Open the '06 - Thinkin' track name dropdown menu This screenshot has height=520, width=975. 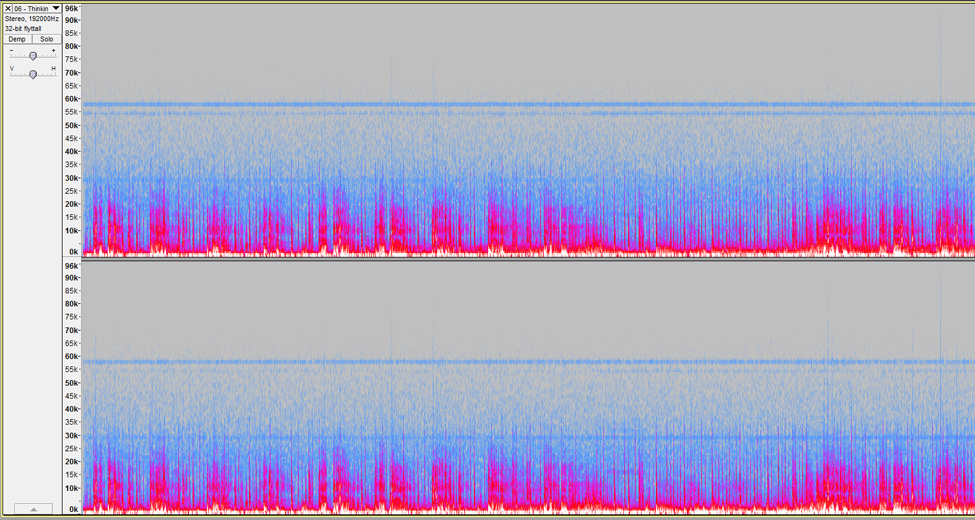[x=37, y=9]
